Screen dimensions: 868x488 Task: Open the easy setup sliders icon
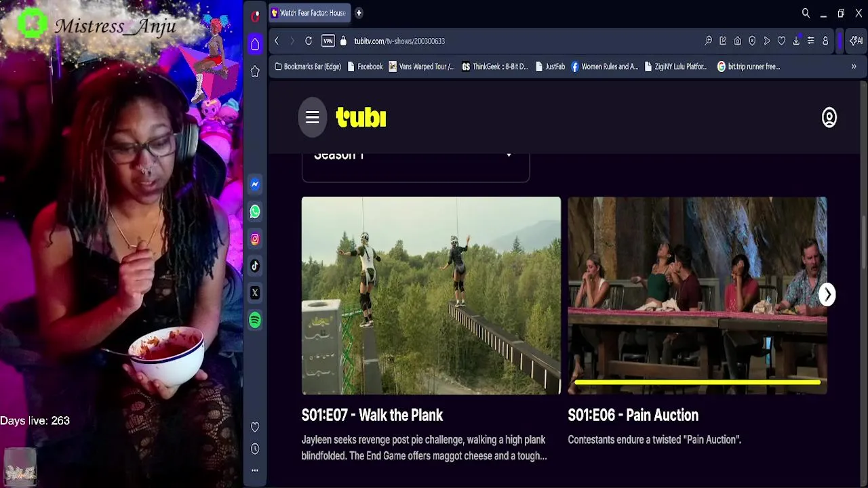pos(810,41)
